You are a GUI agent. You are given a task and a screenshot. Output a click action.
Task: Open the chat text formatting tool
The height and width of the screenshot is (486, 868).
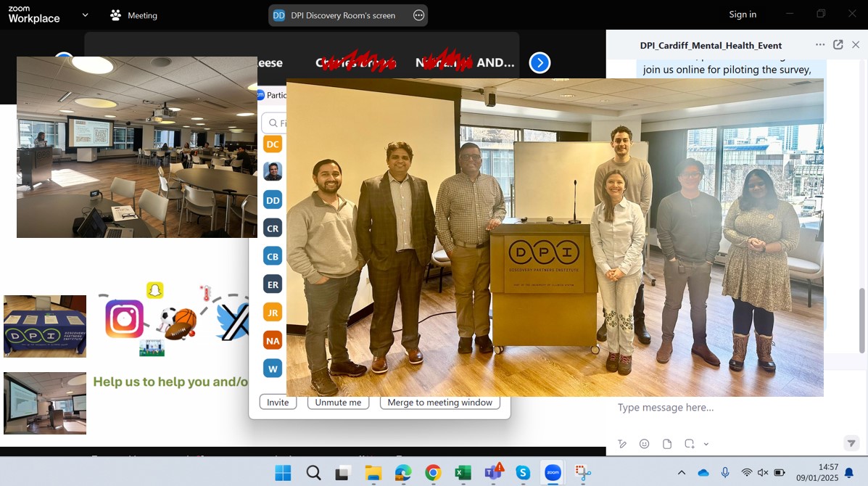pyautogui.click(x=622, y=444)
